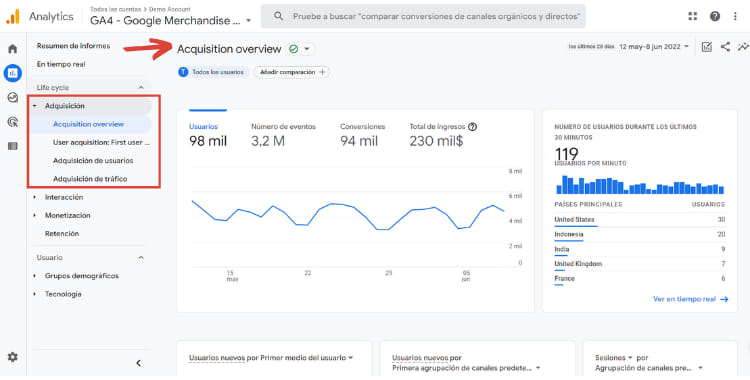Open Admin settings gear icon
750x380 pixels.
[13, 357]
